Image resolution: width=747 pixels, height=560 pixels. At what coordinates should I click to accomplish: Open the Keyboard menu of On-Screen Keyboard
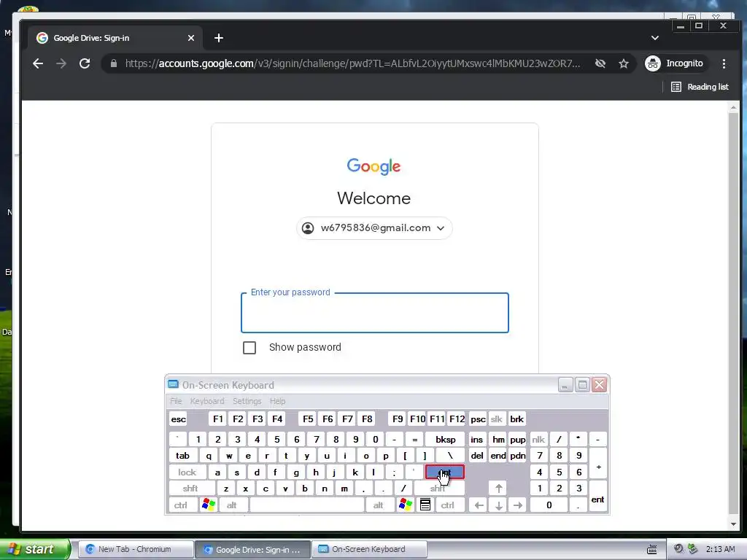[x=207, y=401]
